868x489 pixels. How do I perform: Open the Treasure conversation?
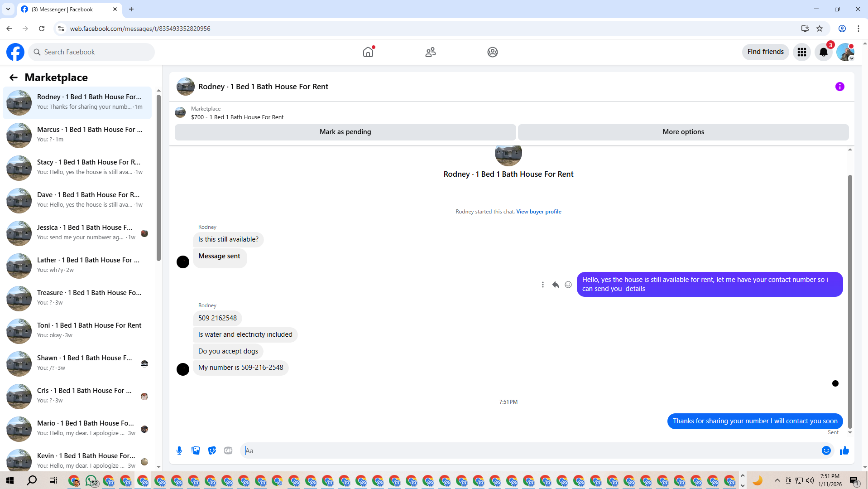coord(77,299)
